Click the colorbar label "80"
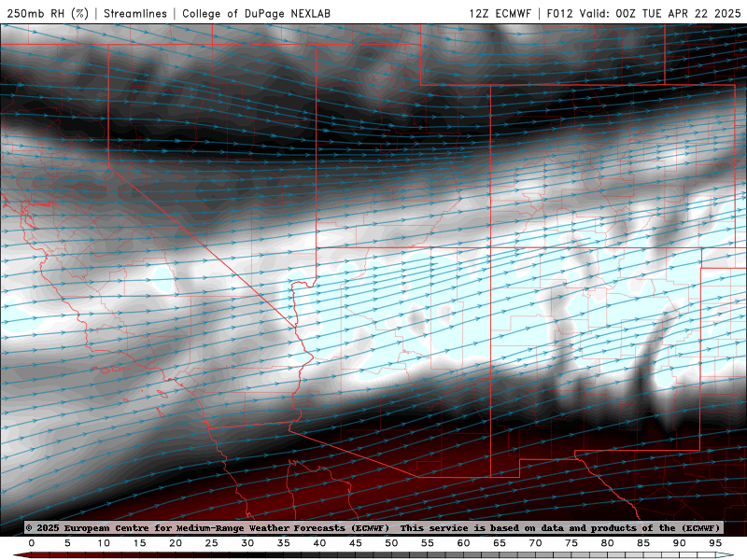747x560 pixels. click(607, 543)
